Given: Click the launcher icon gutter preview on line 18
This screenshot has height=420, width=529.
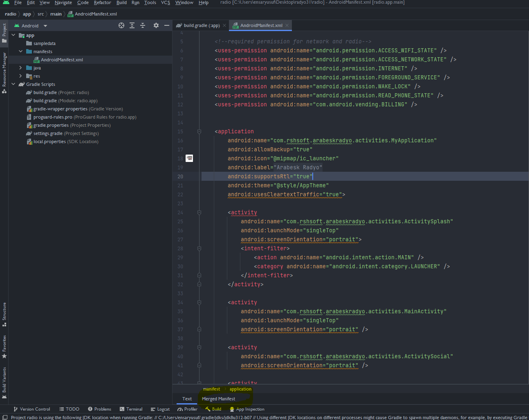Looking at the screenshot, I should [189, 158].
